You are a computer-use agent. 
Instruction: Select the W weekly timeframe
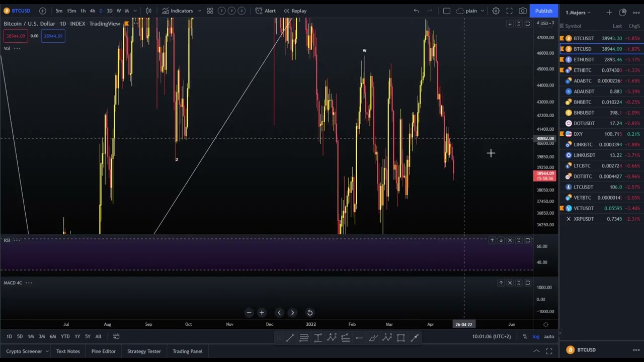(x=119, y=11)
